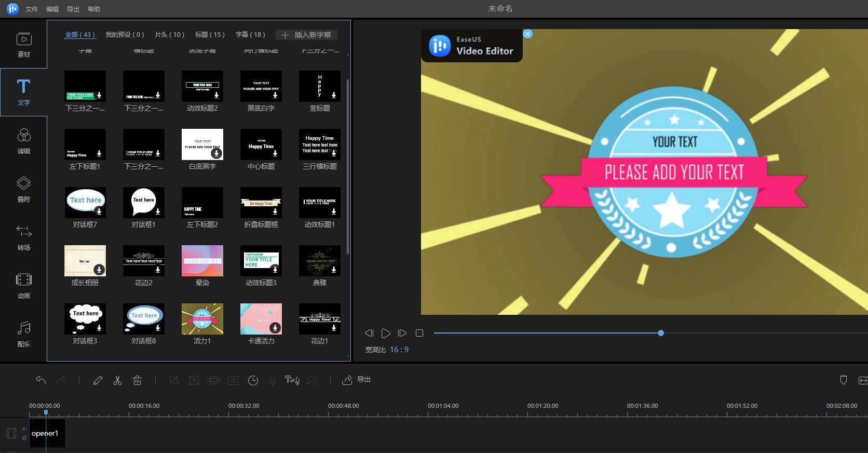Open the 16:9 aspect ratio selector

399,350
